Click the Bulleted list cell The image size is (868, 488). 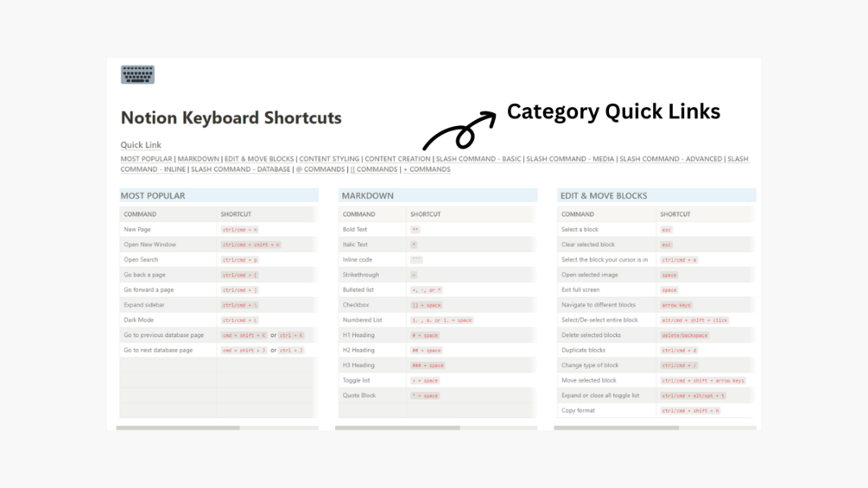point(372,289)
